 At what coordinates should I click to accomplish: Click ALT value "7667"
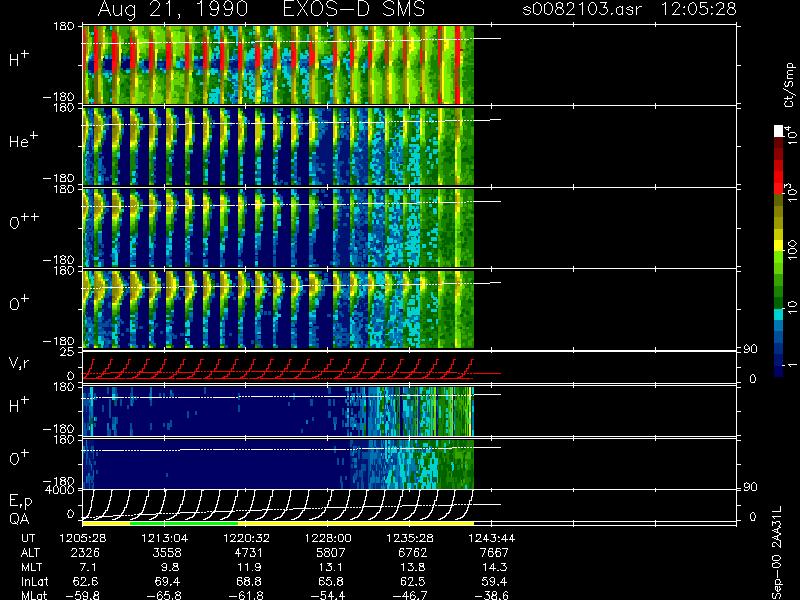[x=493, y=553]
